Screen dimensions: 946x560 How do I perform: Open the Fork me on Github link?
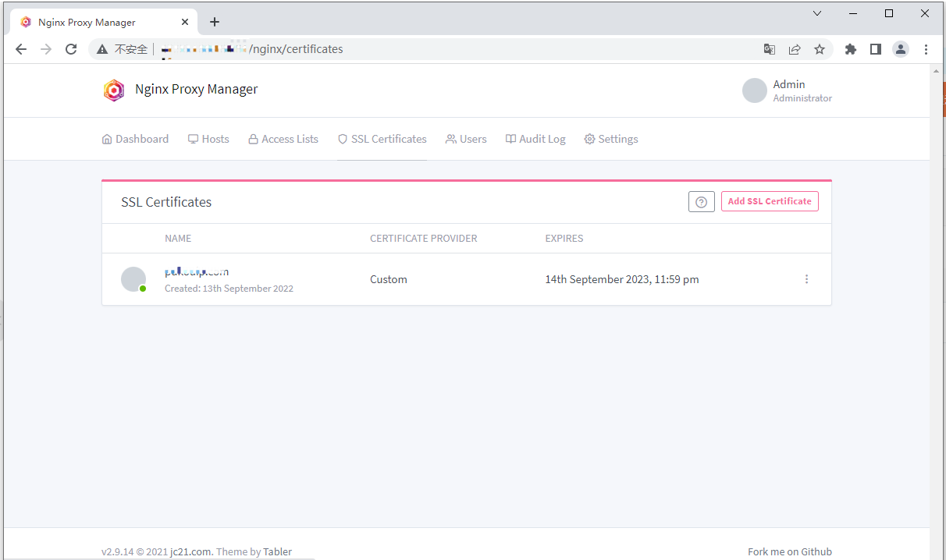[789, 551]
